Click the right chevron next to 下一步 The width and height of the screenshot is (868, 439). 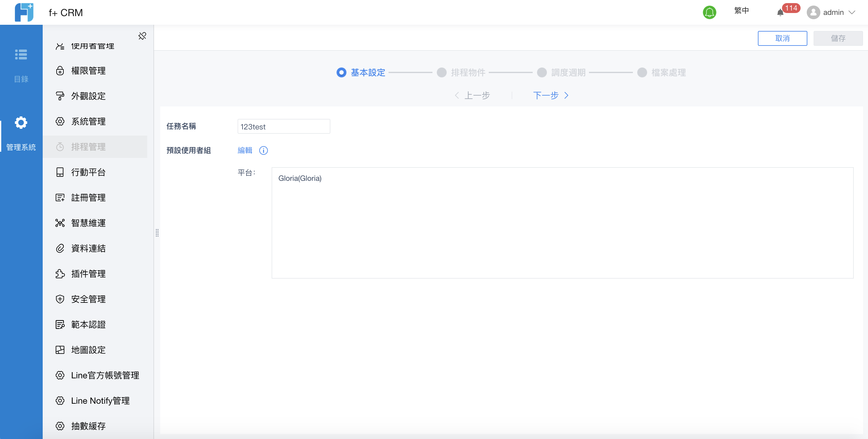(x=566, y=95)
